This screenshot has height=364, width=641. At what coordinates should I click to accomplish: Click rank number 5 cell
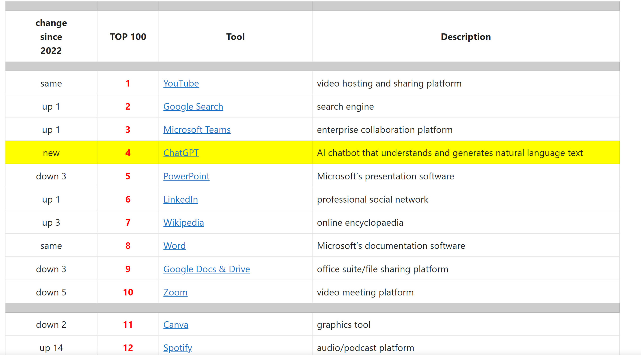(128, 176)
